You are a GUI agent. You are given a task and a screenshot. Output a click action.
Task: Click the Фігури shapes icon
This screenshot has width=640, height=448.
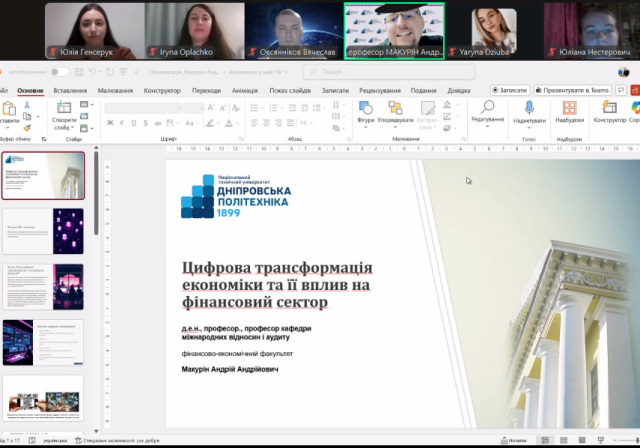coord(365,108)
